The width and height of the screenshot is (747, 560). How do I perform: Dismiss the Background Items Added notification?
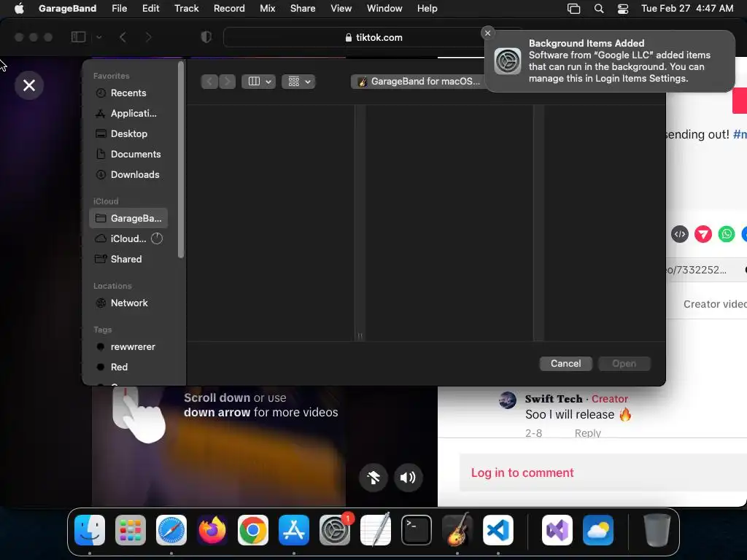487,33
